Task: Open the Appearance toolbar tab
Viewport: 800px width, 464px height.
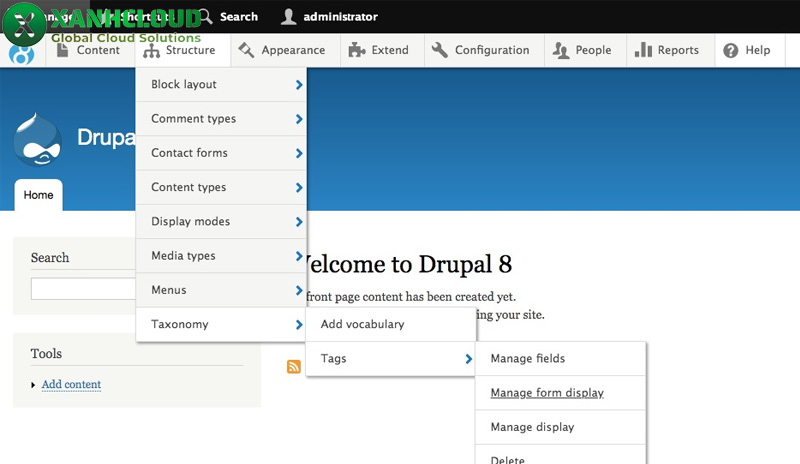Action: (286, 50)
